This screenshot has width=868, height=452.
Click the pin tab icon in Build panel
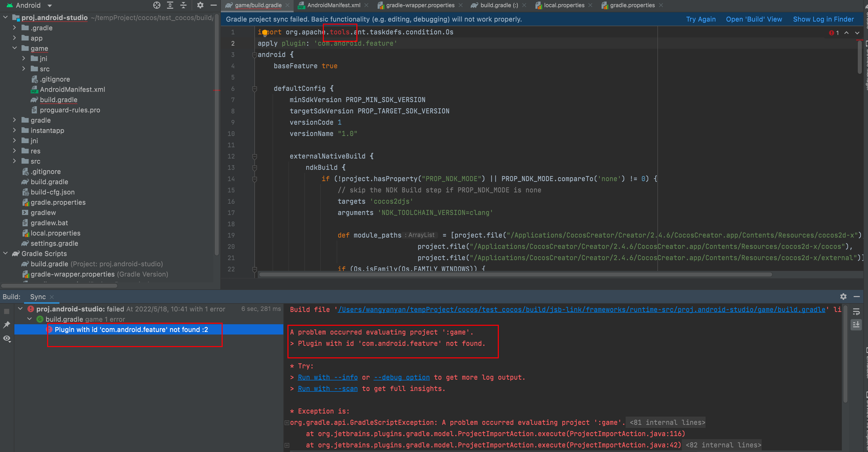tap(7, 325)
